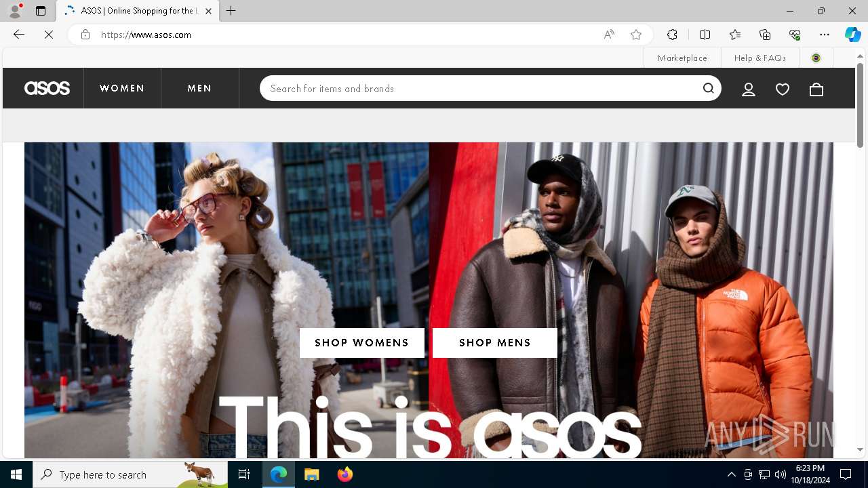The image size is (868, 488).
Task: Open a new browser tab
Action: [231, 11]
